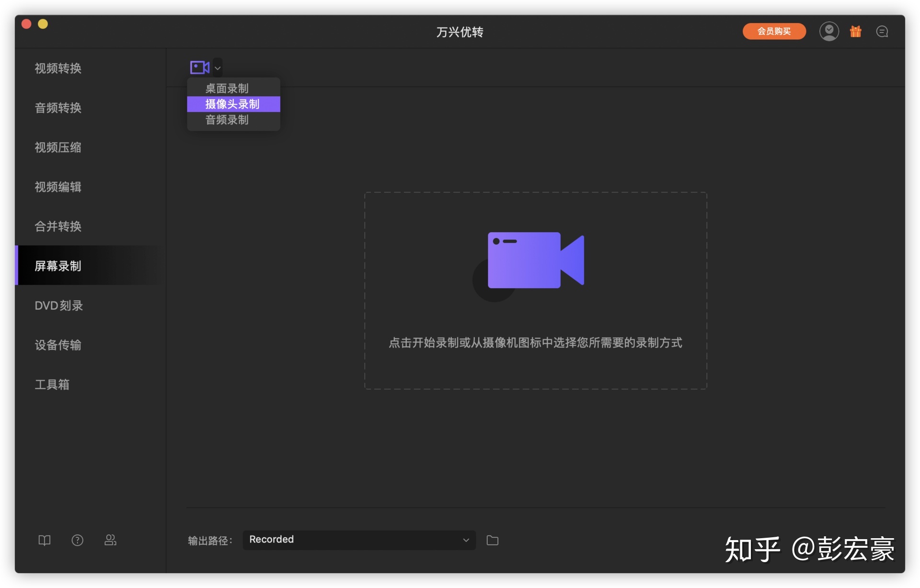Image resolution: width=920 pixels, height=588 pixels.
Task: Open the Recorded output path dropdown
Action: coord(359,540)
